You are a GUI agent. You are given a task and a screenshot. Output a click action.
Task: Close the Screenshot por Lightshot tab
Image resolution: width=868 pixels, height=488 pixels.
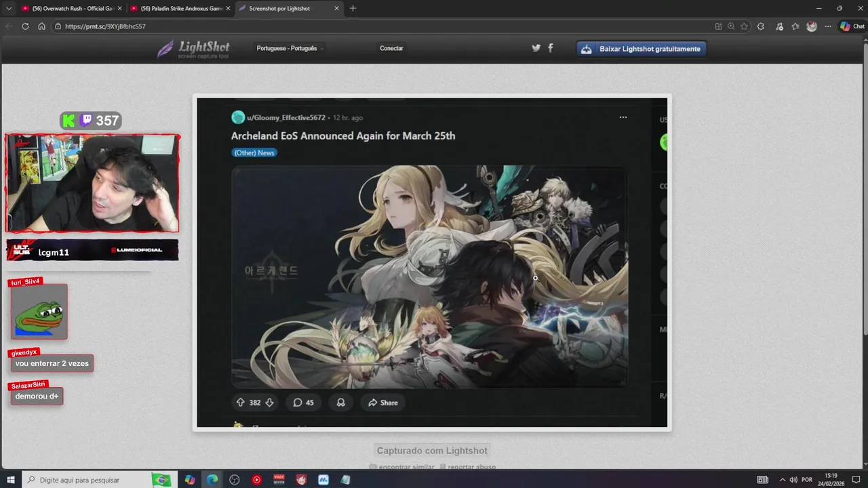click(336, 8)
